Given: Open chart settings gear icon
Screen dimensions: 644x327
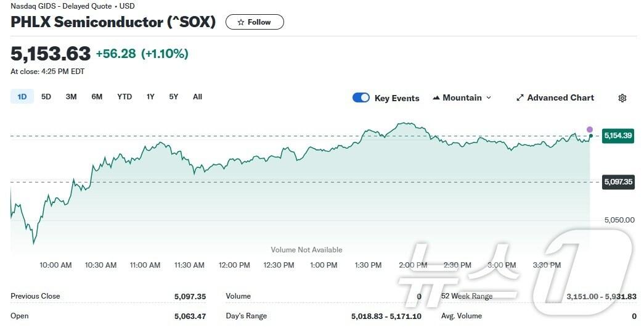Looking at the screenshot, I should (x=622, y=98).
